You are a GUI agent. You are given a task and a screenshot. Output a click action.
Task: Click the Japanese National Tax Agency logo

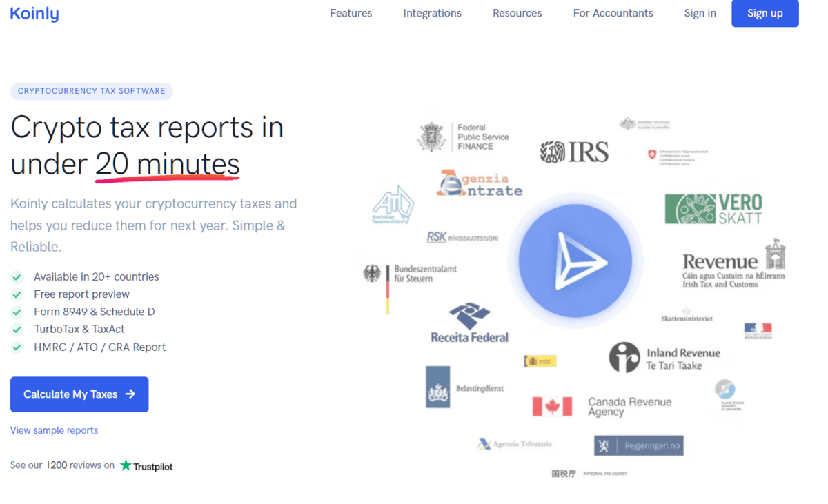tap(589, 474)
